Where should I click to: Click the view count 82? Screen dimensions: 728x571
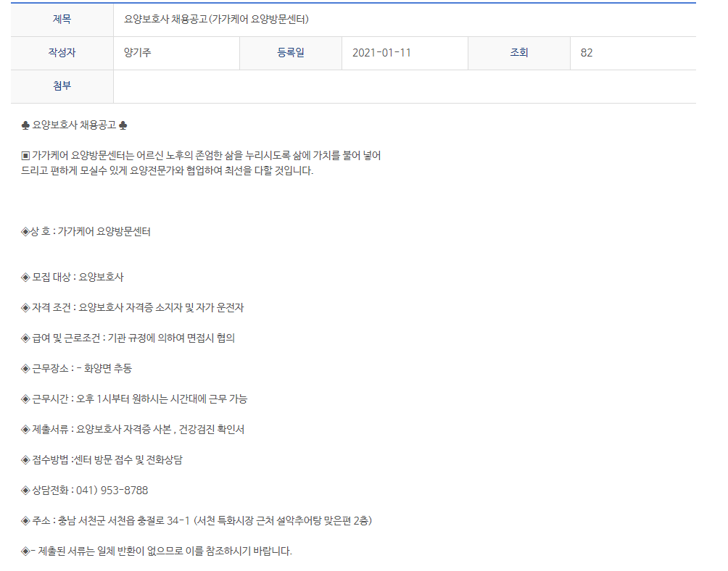point(587,53)
